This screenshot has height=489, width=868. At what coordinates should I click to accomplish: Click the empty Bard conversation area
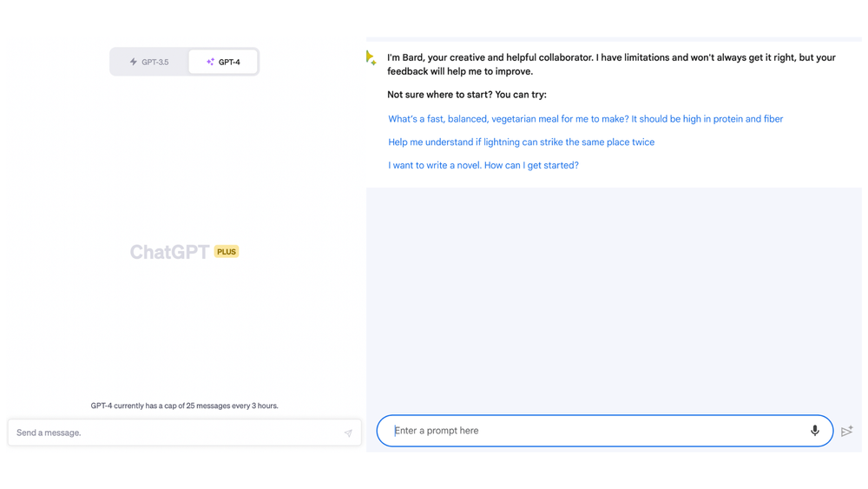coord(614,295)
